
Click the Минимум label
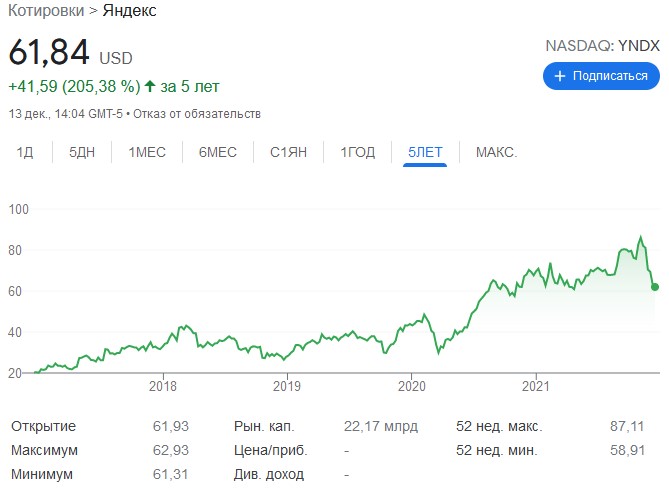click(x=42, y=474)
